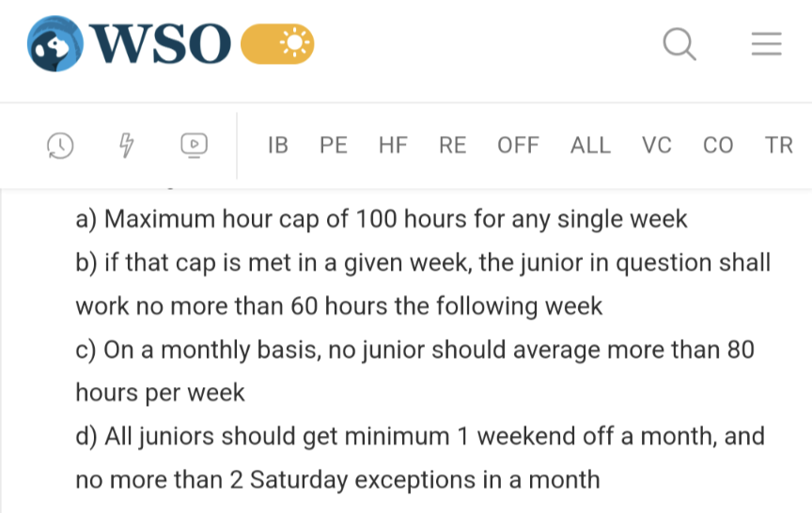
Task: Open the CO tab
Action: click(x=718, y=146)
